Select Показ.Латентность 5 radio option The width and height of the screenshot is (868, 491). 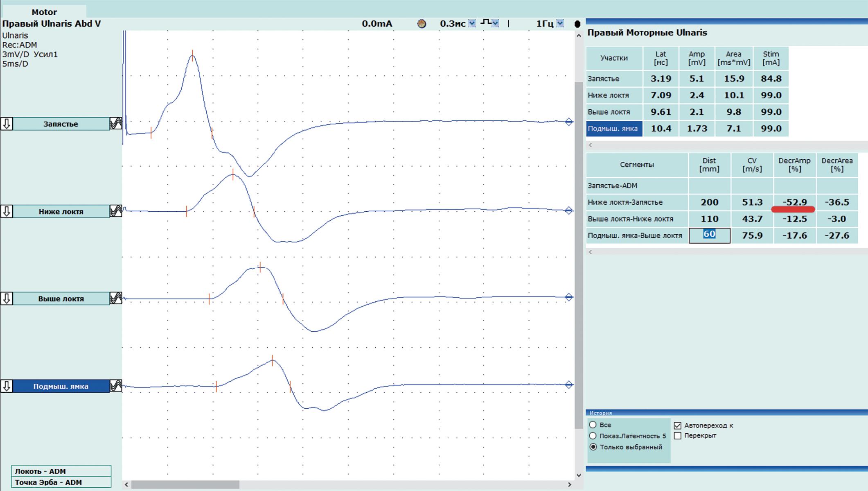coord(593,436)
